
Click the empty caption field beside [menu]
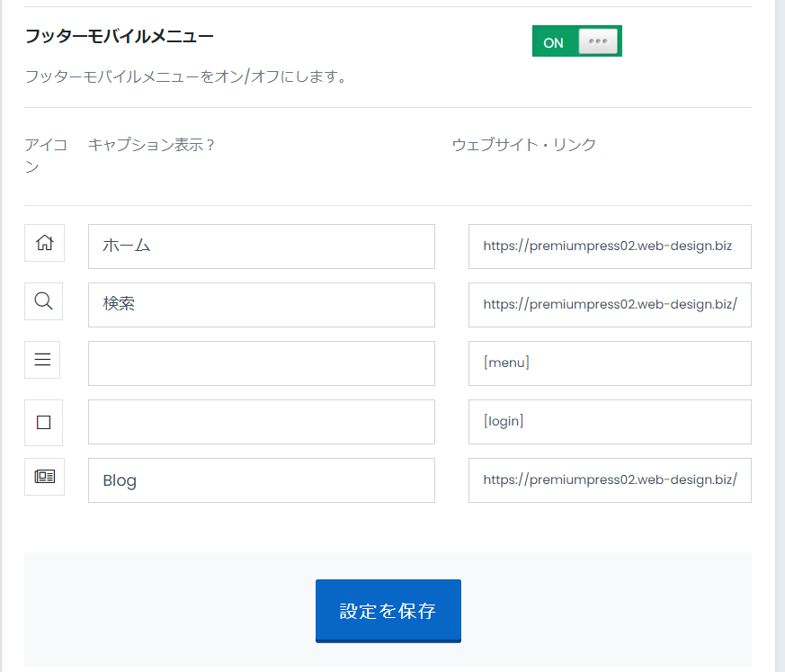(x=262, y=363)
